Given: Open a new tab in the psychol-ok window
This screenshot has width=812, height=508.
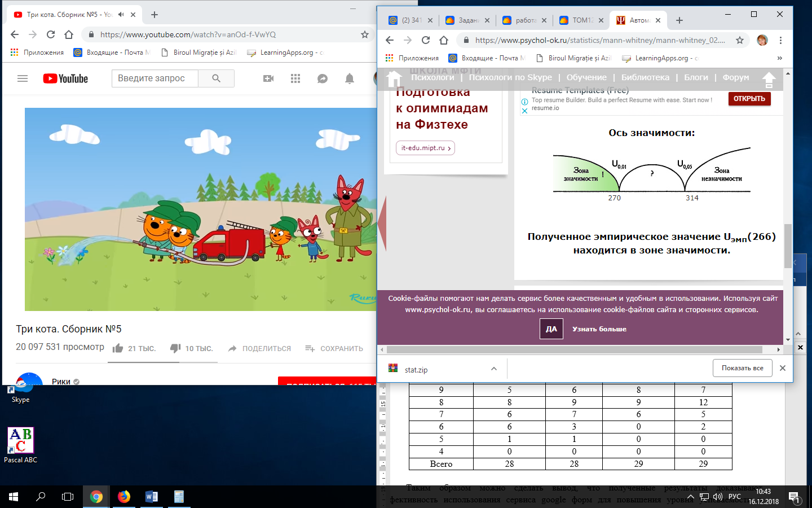Looking at the screenshot, I should pyautogui.click(x=679, y=20).
